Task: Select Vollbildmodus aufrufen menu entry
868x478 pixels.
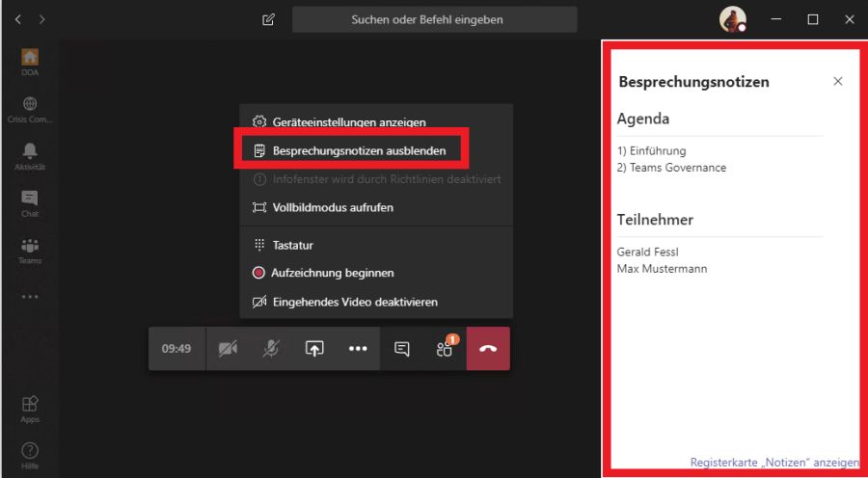Action: [376, 207]
